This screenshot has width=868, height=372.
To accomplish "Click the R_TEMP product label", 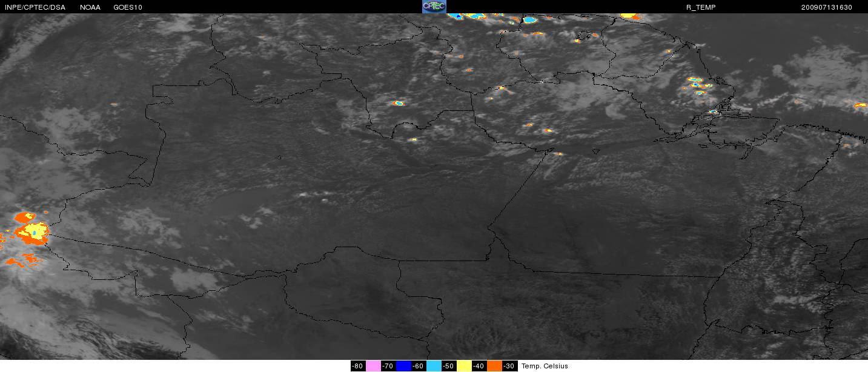I will tap(700, 7).
